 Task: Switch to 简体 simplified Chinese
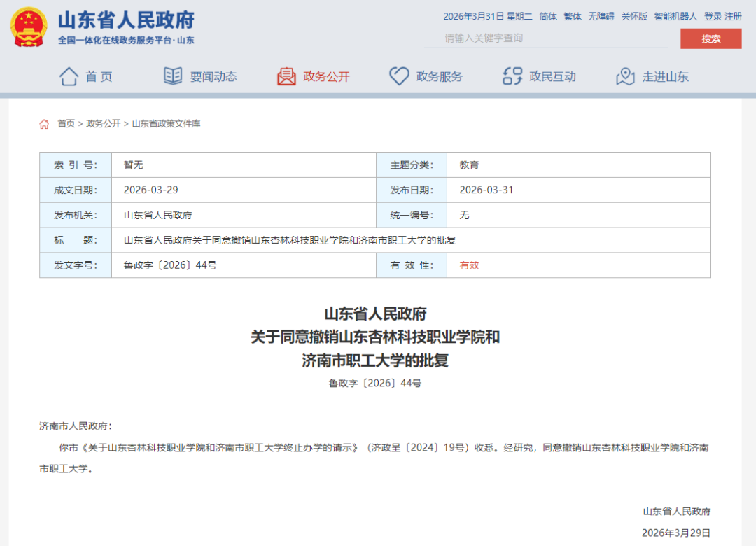[547, 16]
